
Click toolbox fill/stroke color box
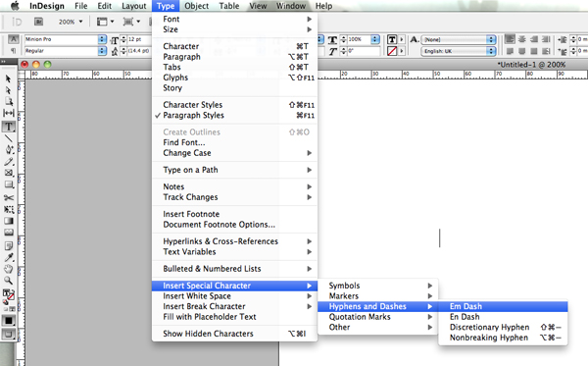(8, 295)
